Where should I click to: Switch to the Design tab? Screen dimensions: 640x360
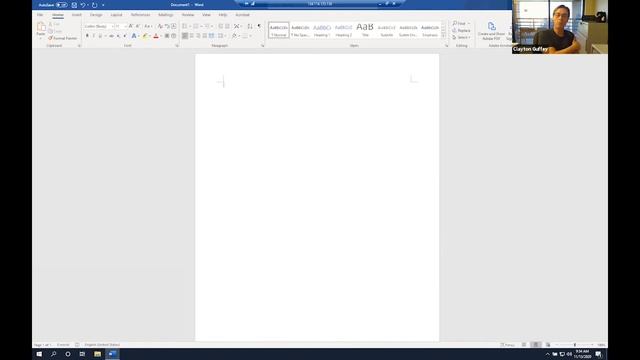click(x=96, y=15)
